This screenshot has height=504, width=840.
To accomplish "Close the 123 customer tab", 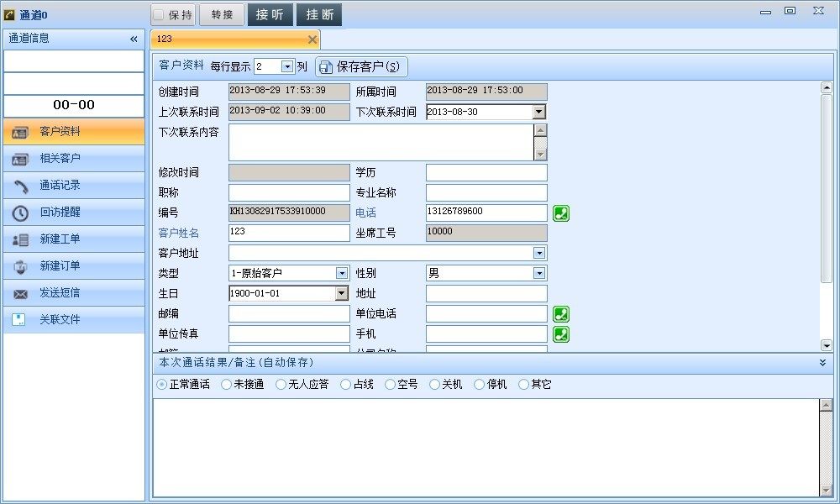I will pos(312,39).
